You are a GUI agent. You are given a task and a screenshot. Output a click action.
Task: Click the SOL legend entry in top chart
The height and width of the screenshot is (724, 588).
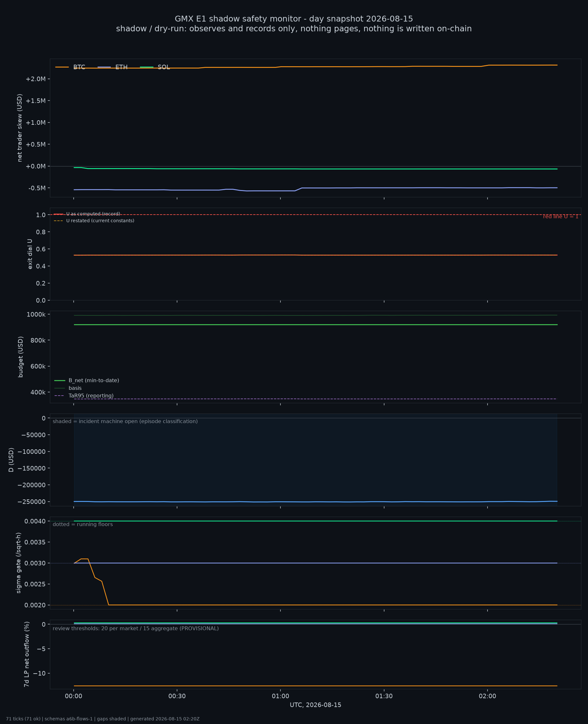155,67
